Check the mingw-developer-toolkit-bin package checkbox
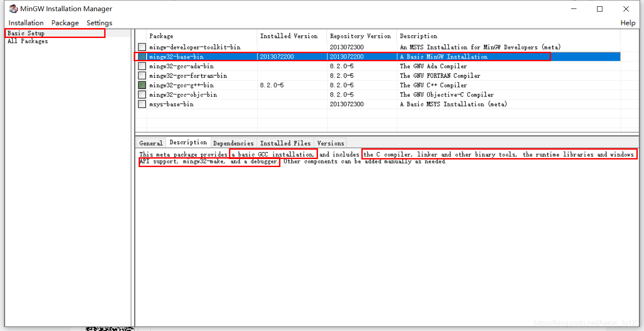 click(x=142, y=47)
